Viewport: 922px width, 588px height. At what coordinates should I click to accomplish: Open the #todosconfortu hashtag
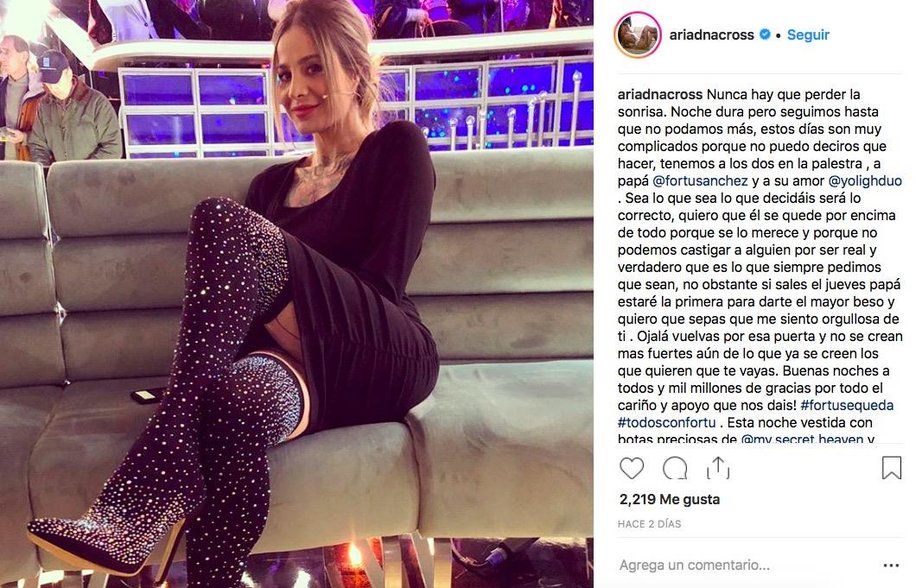(x=667, y=422)
